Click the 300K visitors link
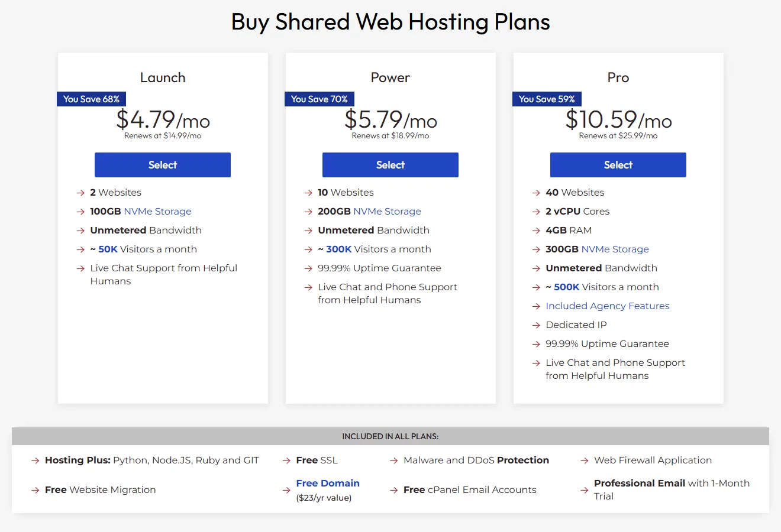This screenshot has width=781, height=532. pos(339,249)
